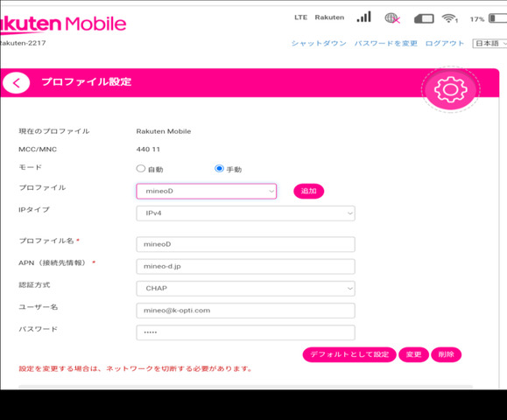Click the プロファイル設定 page title
This screenshot has width=507, height=420.
click(x=87, y=81)
